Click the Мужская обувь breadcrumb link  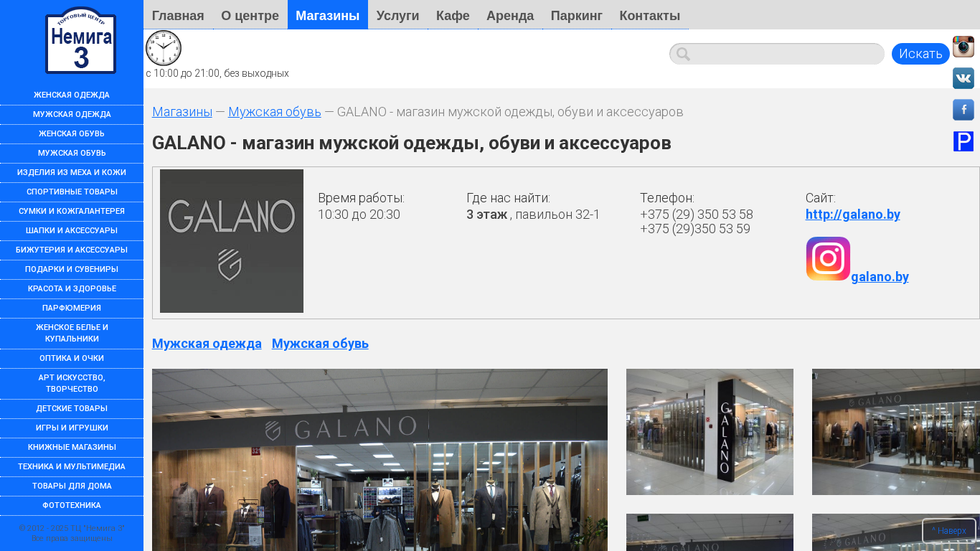pyautogui.click(x=275, y=112)
